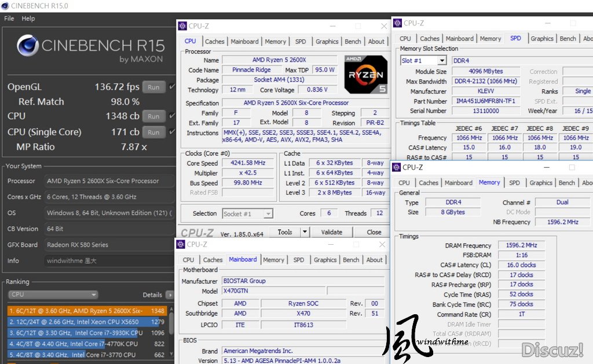This screenshot has height=364, width=593.
Task: Run the CPU (Single Core) benchmark
Action: click(x=153, y=133)
